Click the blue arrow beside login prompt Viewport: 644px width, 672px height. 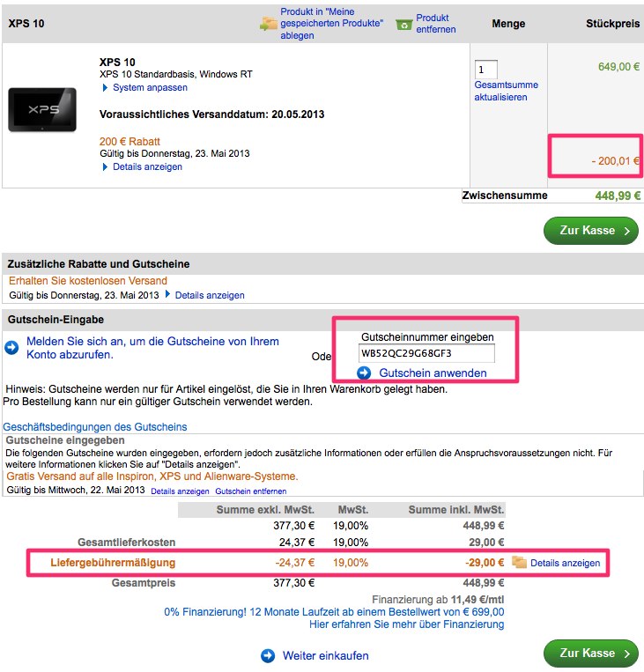11,348
